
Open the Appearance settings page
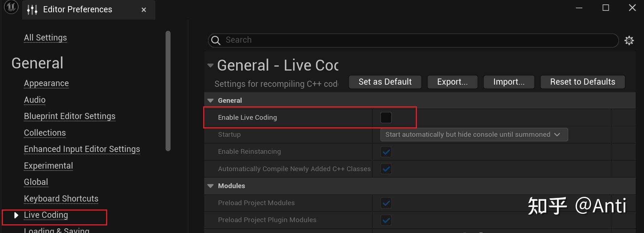point(46,83)
